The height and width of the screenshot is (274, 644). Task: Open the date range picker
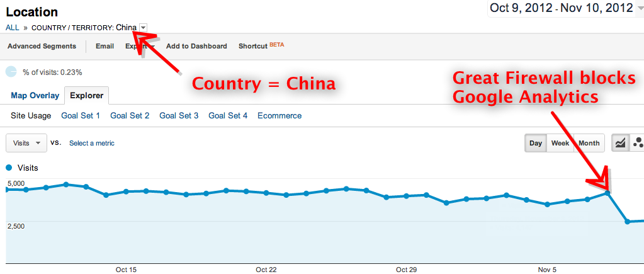pos(565,8)
